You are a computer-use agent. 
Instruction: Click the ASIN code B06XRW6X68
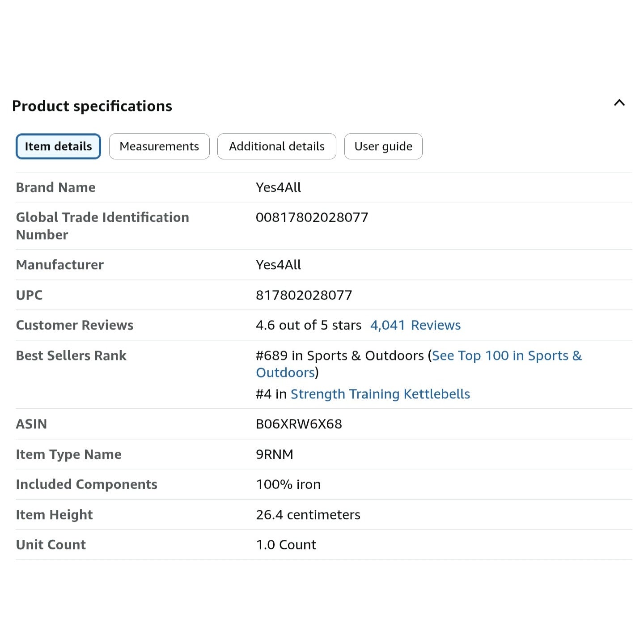point(299,424)
